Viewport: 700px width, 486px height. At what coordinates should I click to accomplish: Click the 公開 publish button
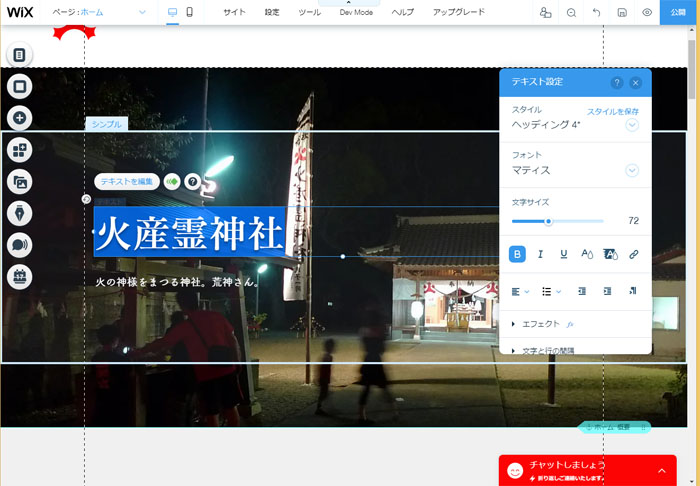(678, 12)
